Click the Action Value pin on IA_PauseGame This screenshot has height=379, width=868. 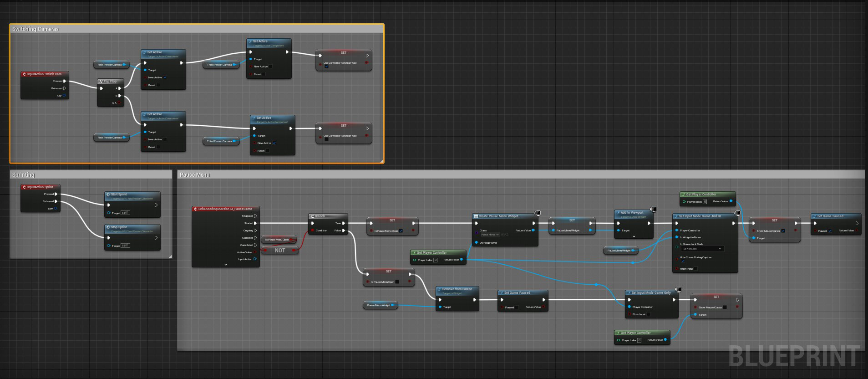pos(255,252)
